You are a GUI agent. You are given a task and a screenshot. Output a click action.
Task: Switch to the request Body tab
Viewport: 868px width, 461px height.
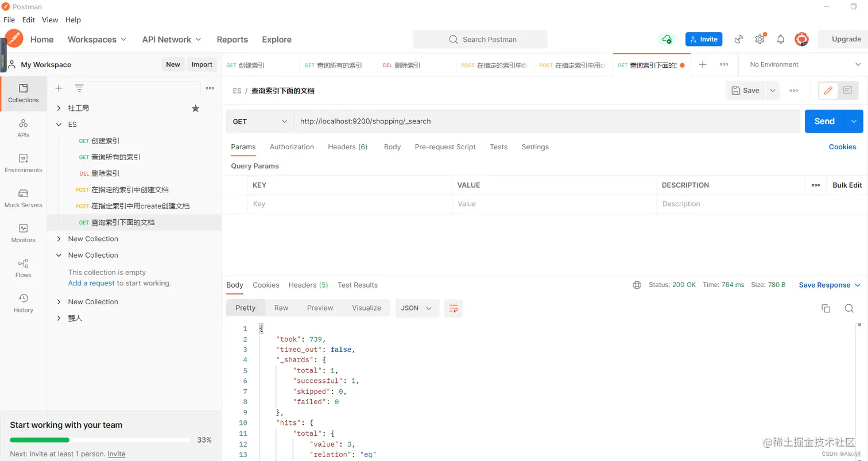pos(392,146)
